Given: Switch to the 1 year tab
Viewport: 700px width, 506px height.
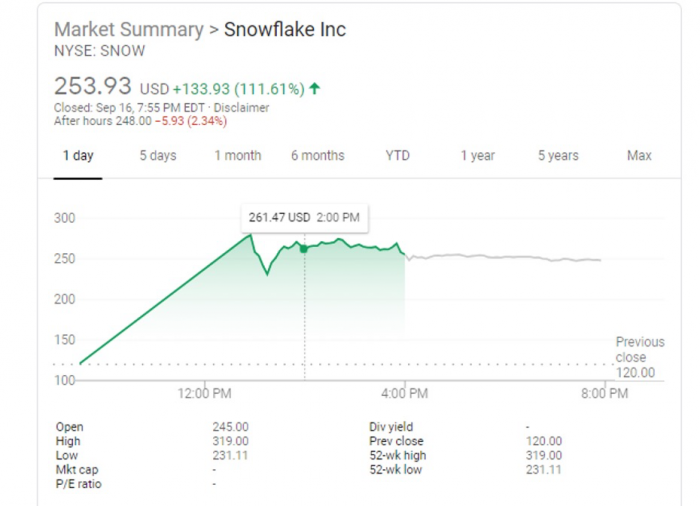Looking at the screenshot, I should [x=477, y=155].
